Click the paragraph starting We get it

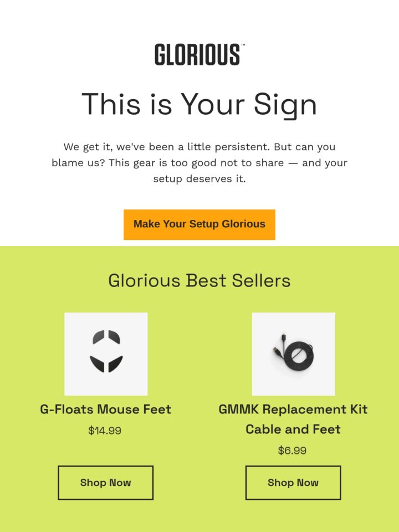[199, 162]
